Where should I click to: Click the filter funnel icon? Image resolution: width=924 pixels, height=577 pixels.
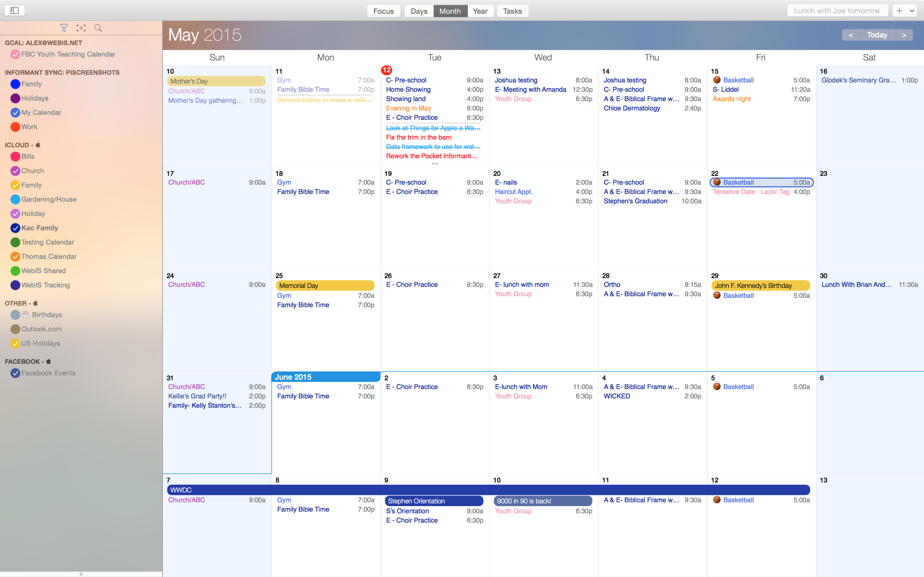pos(64,28)
